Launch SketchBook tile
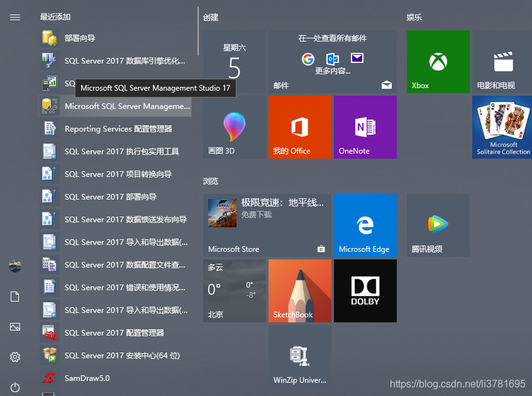 tap(300, 291)
